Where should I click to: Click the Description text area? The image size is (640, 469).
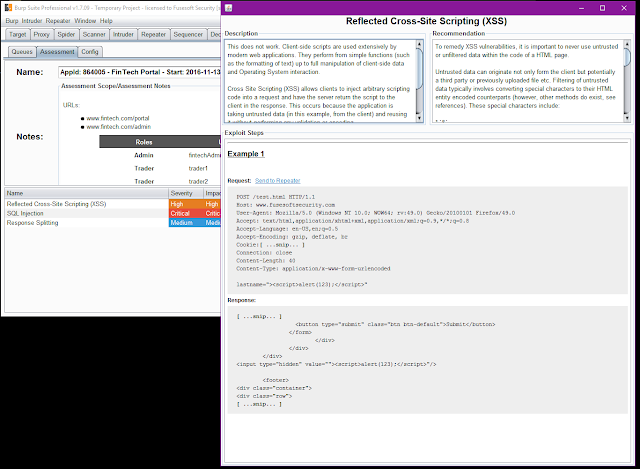pos(321,81)
